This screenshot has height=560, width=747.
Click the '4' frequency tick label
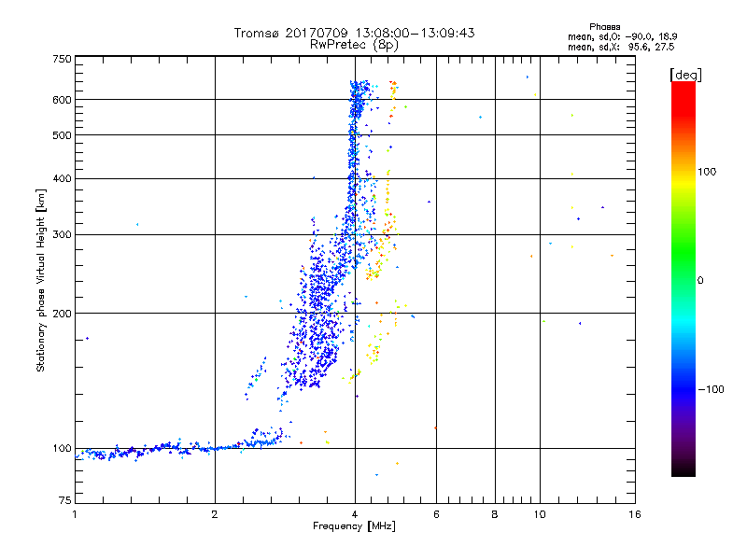pyautogui.click(x=355, y=514)
